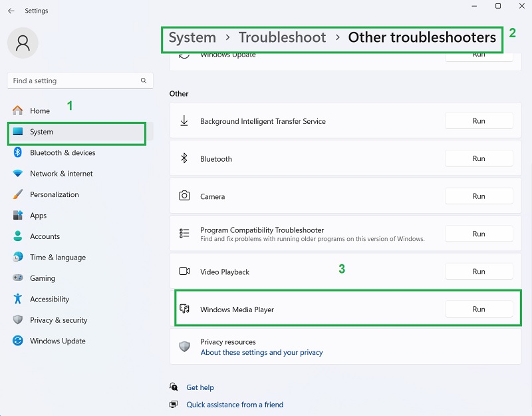
Task: Click the Windows Update sync icon in sidebar
Action: coord(18,341)
